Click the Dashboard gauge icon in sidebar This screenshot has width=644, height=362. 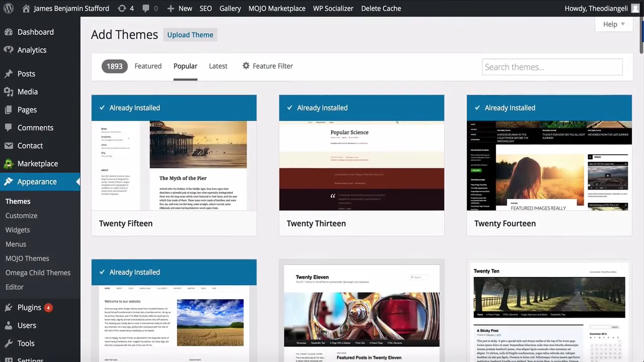pos(9,32)
